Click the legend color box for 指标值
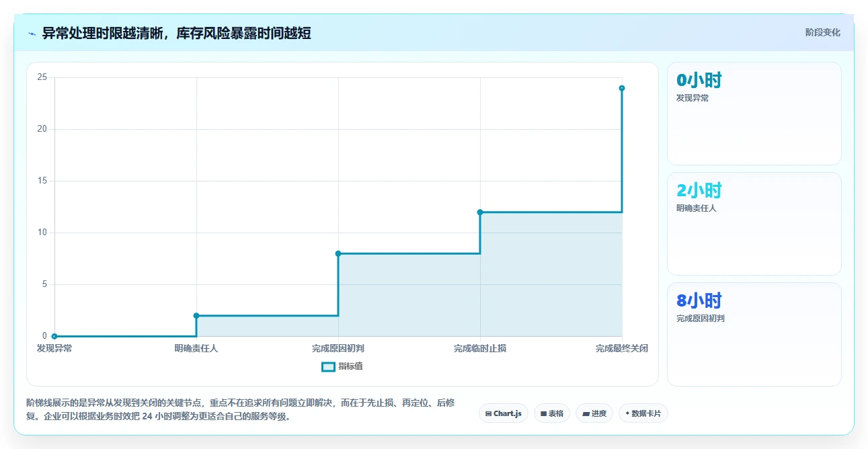Image resolution: width=868 pixels, height=449 pixels. point(328,367)
